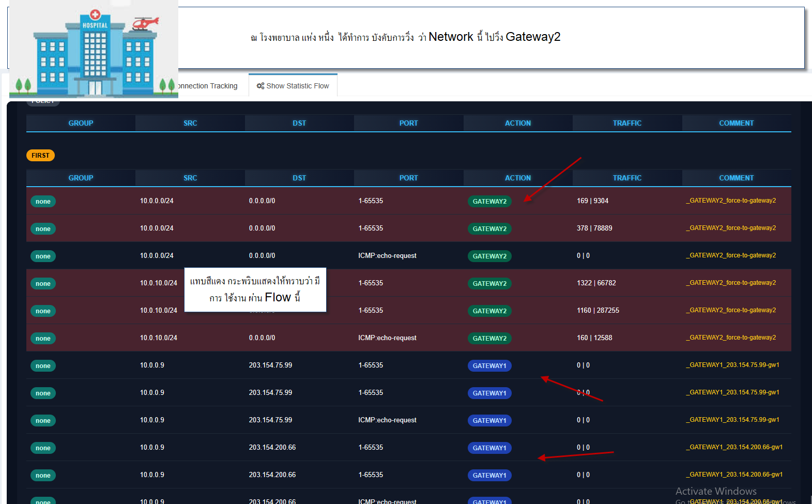
Task: Click DST header below the FIRST badge
Action: [x=299, y=178]
